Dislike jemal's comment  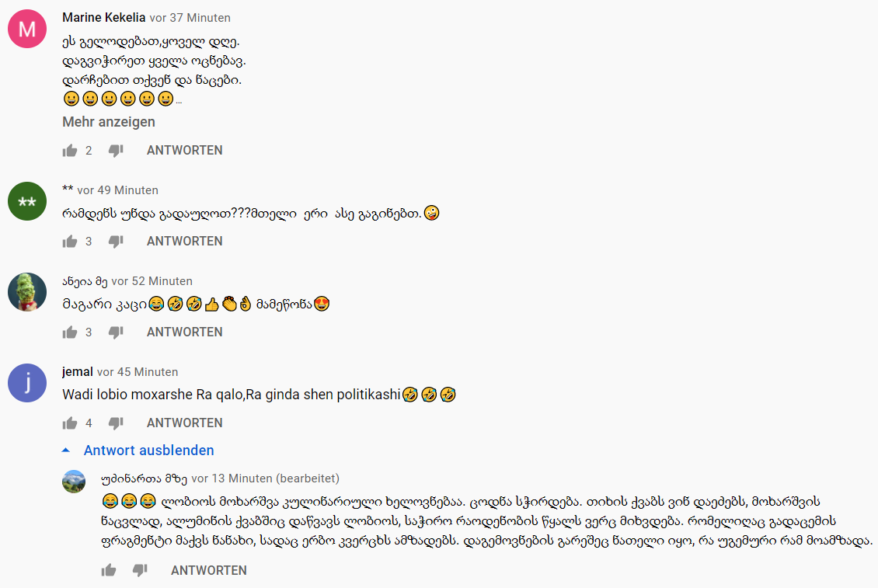click(x=116, y=423)
